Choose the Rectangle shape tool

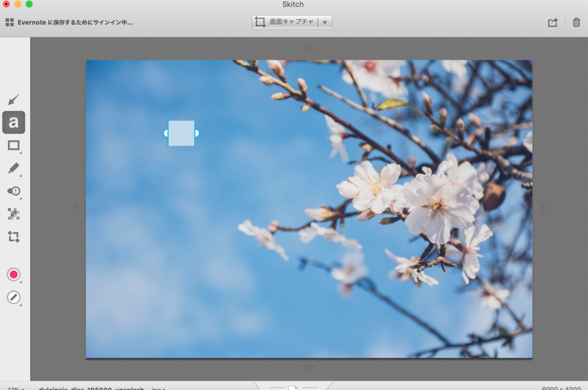pos(14,145)
